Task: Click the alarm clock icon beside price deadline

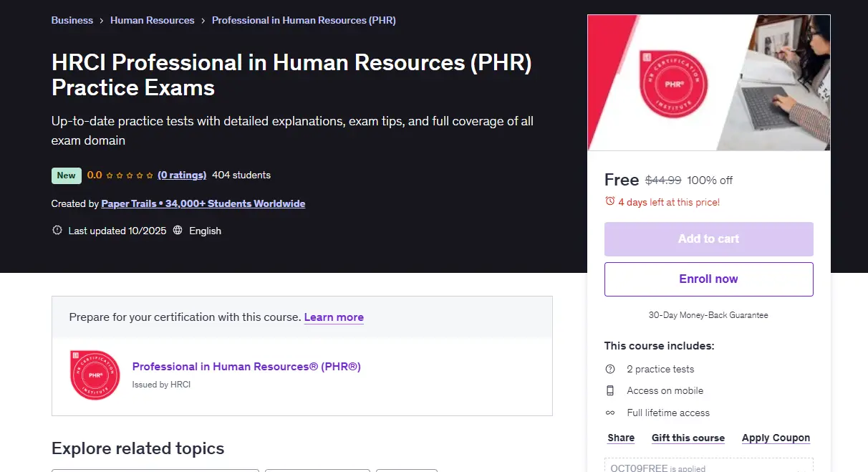Action: click(610, 201)
